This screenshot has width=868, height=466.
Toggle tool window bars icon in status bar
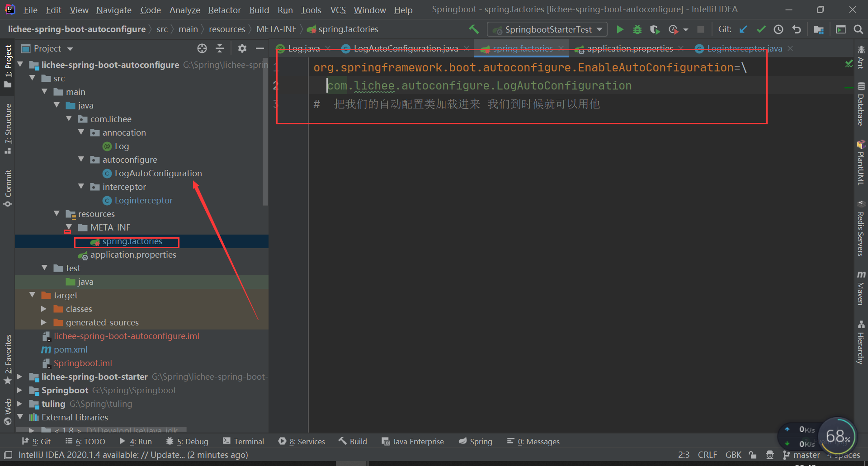[8, 455]
